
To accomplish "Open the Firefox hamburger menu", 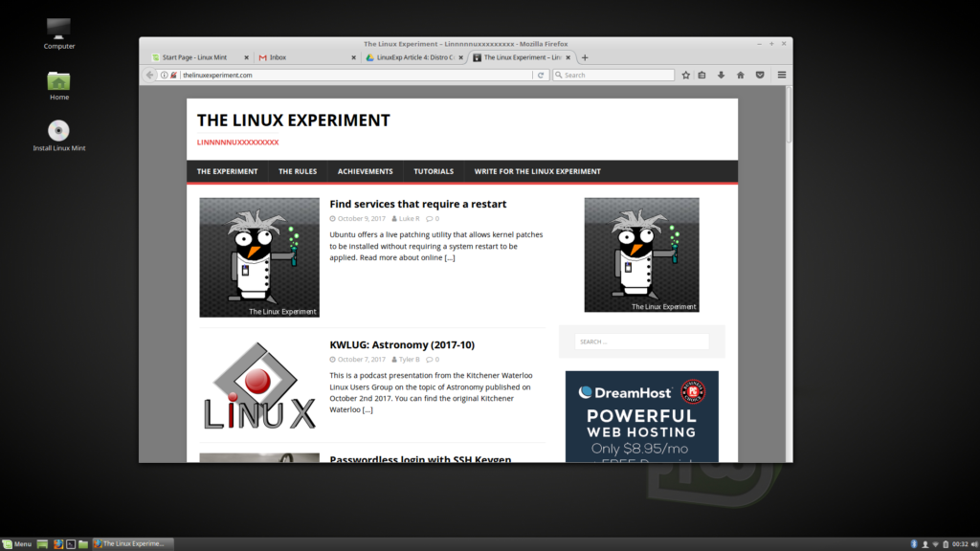I will pyautogui.click(x=782, y=75).
